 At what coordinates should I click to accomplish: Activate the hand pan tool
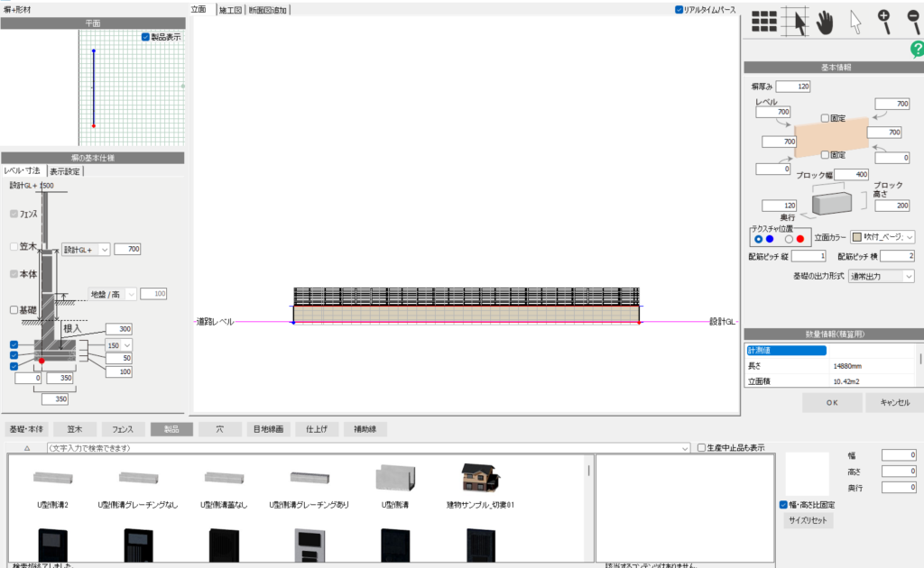[x=824, y=23]
